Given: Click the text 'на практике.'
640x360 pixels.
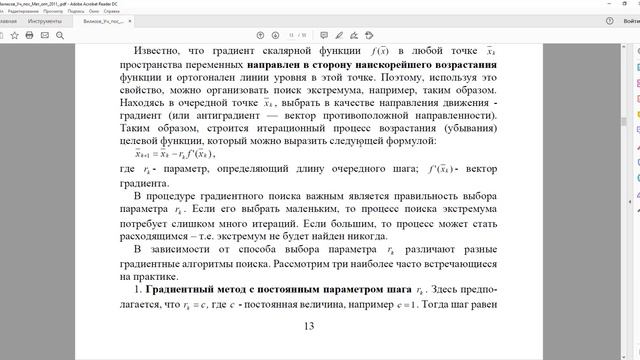Looking at the screenshot, I should coord(149,277).
